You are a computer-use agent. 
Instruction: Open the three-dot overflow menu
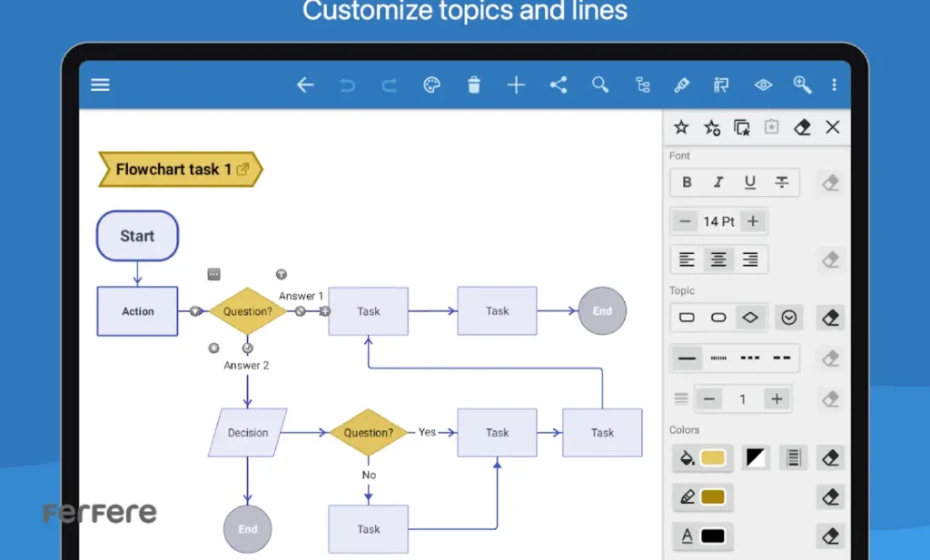(x=834, y=85)
